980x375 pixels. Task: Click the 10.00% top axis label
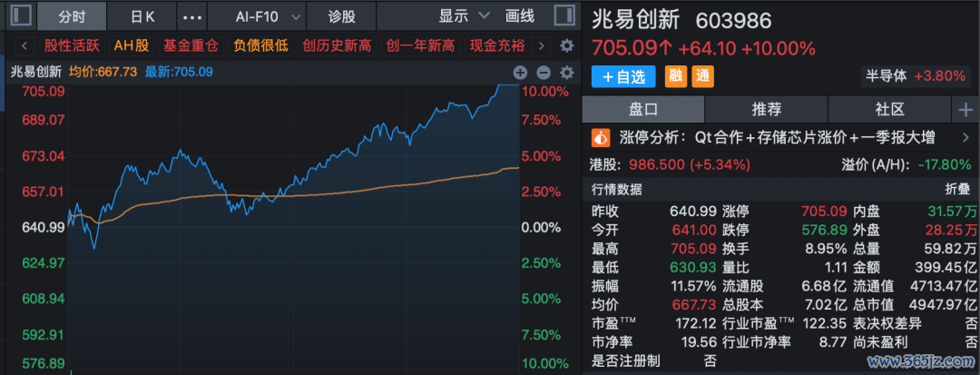(545, 91)
